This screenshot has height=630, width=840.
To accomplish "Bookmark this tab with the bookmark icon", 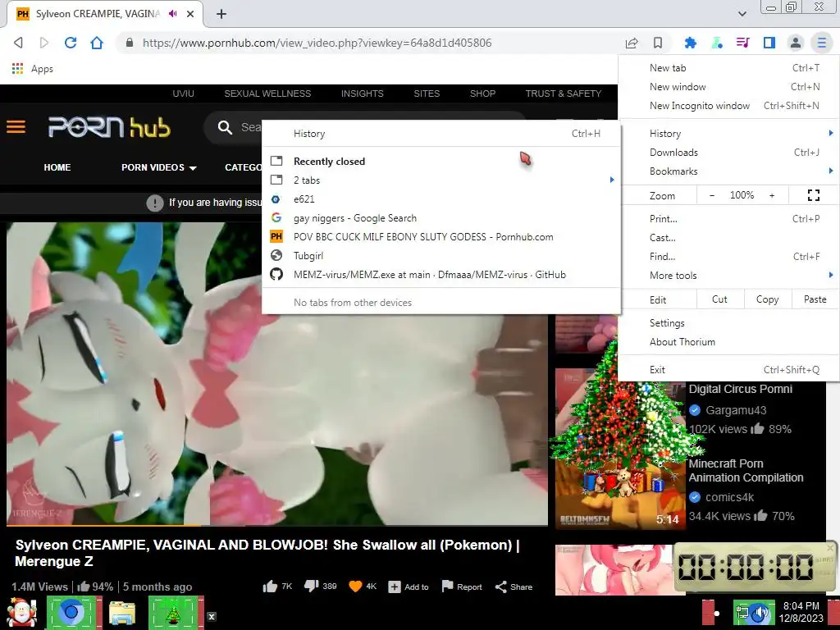I will (x=658, y=43).
